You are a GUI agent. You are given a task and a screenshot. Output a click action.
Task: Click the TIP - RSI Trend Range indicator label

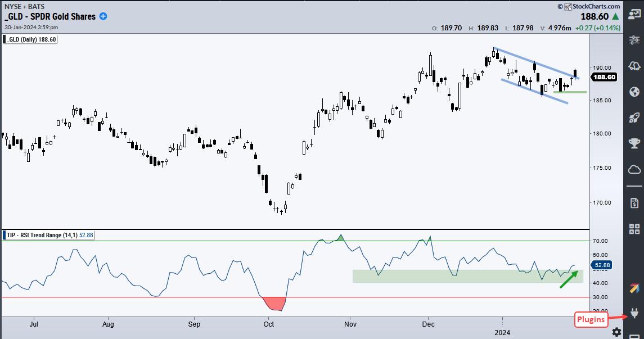pos(48,234)
